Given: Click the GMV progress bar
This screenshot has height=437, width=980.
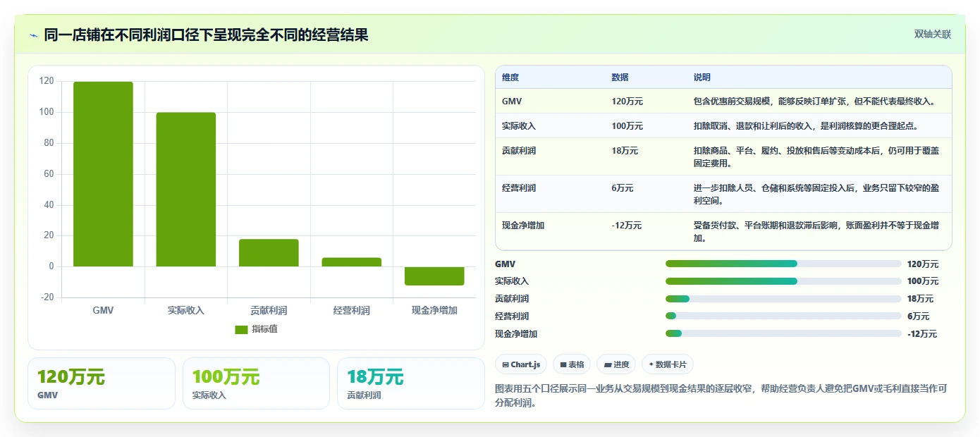Looking at the screenshot, I should pos(783,264).
